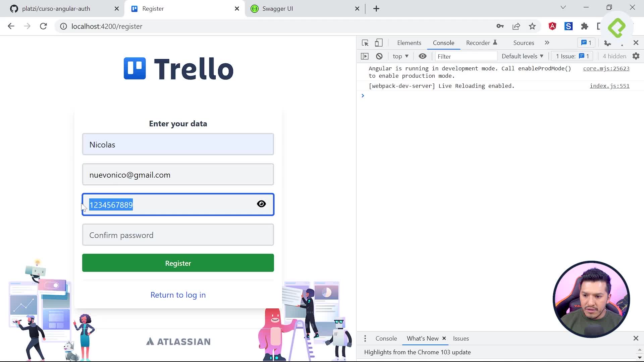Toggle the device toolbar in DevTools

pos(379,43)
